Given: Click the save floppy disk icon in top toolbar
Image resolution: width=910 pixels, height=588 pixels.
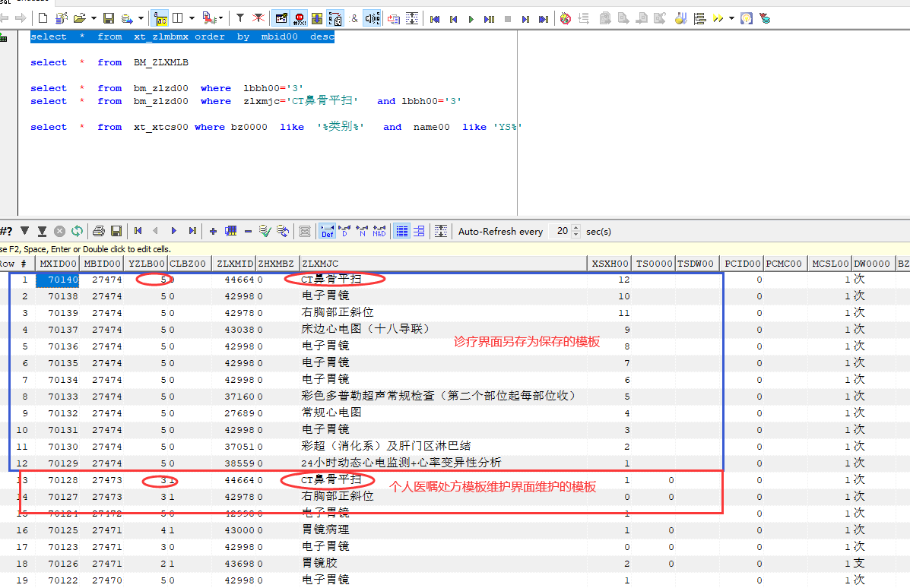Looking at the screenshot, I should click(x=109, y=18).
